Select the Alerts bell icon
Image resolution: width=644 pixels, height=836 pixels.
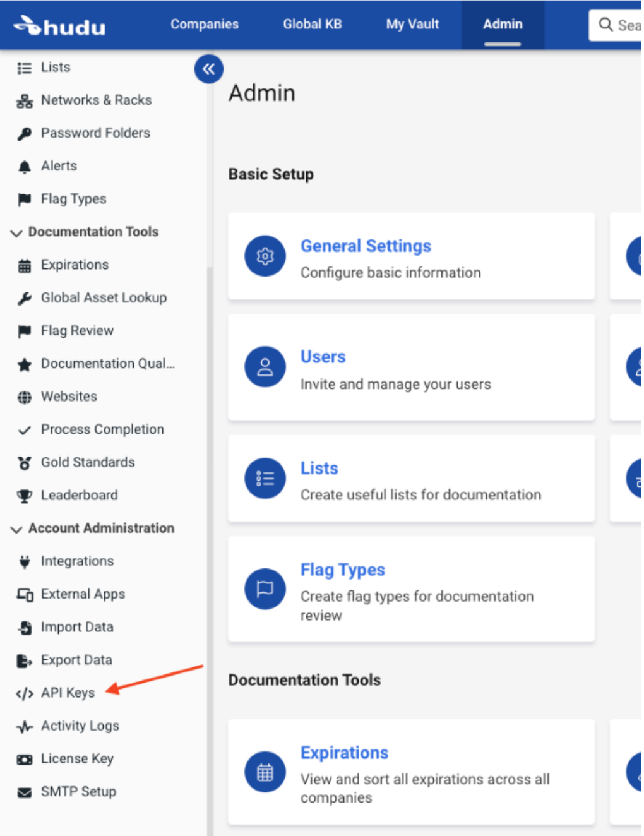24,165
